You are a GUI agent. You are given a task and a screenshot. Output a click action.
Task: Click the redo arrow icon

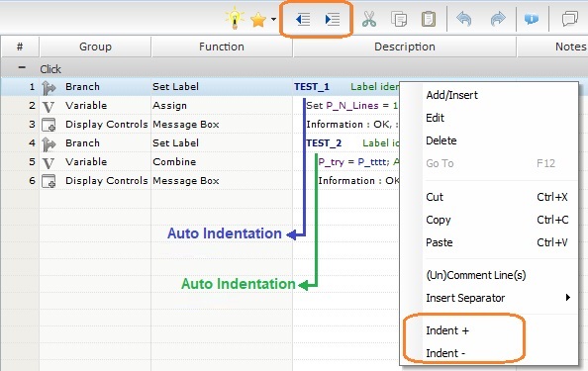tap(498, 19)
